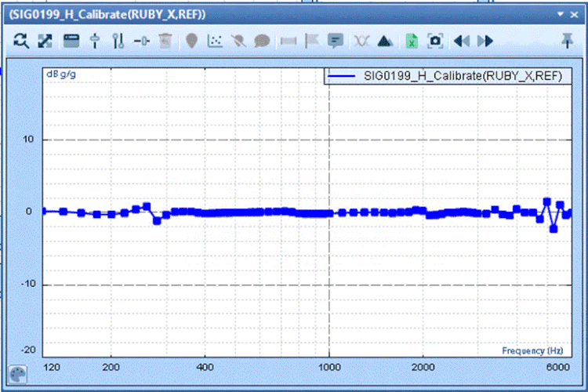Click the crossing curves icon

click(x=361, y=41)
